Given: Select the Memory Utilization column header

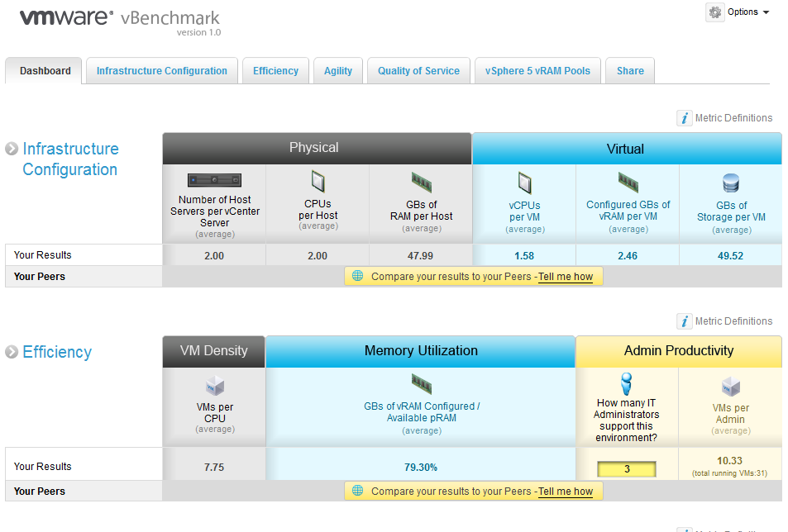Looking at the screenshot, I should tap(421, 351).
